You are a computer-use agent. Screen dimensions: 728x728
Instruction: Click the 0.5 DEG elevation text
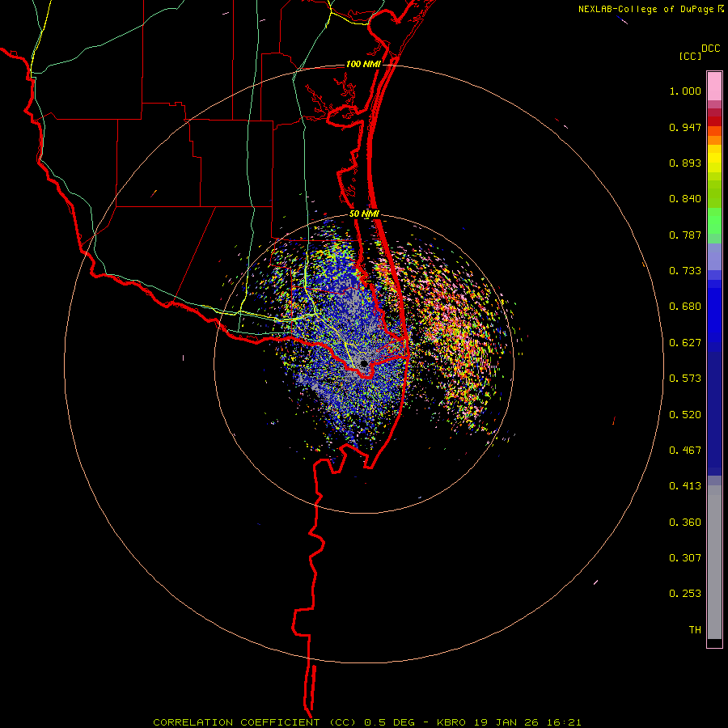390,722
